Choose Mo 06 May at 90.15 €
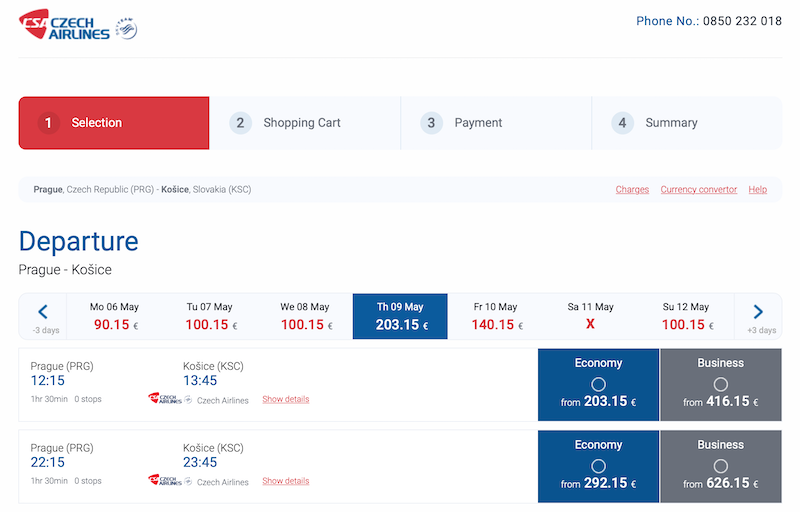This screenshot has width=800, height=512. click(114, 316)
